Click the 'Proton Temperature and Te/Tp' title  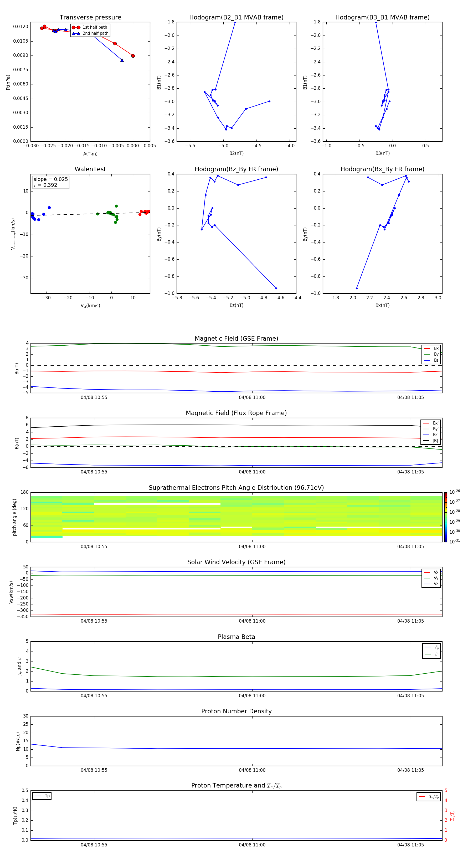pos(236,786)
